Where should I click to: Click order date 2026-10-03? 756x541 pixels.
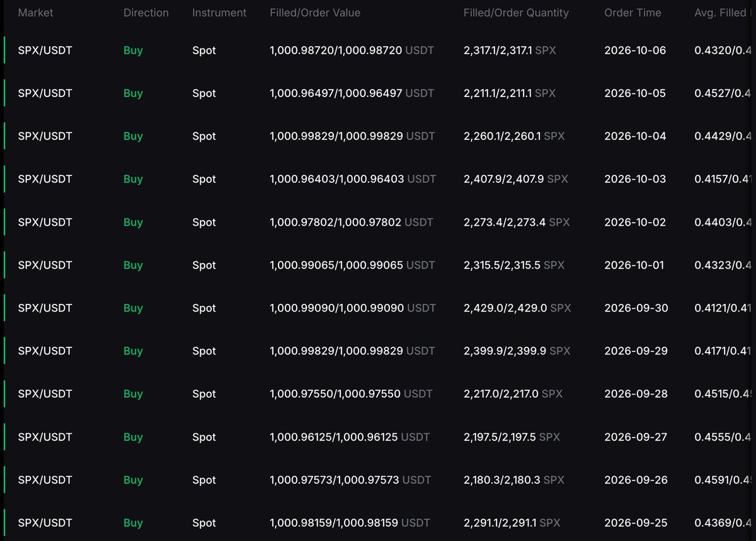click(x=635, y=179)
